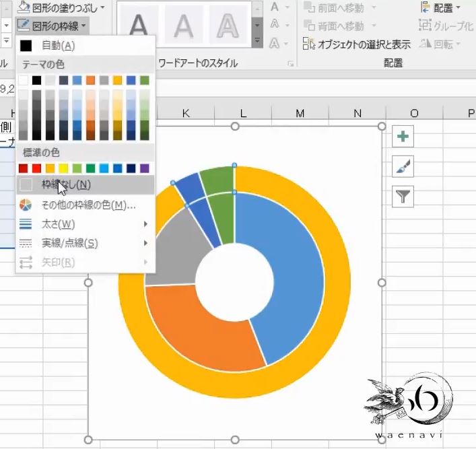Expand the 太さ submenu arrow
476x449 pixels.
[145, 224]
